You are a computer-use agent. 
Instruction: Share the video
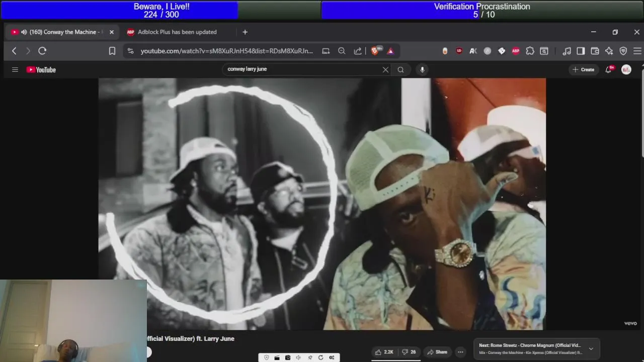point(437,352)
